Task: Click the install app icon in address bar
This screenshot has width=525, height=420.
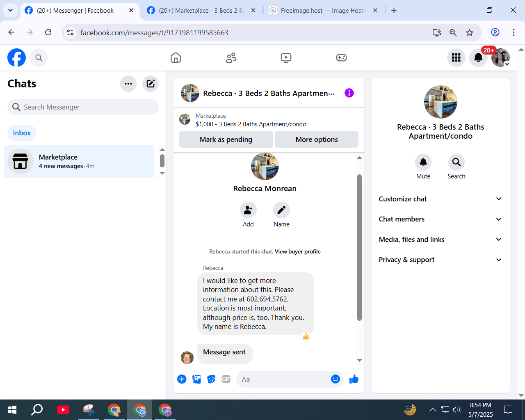Action: [x=437, y=32]
